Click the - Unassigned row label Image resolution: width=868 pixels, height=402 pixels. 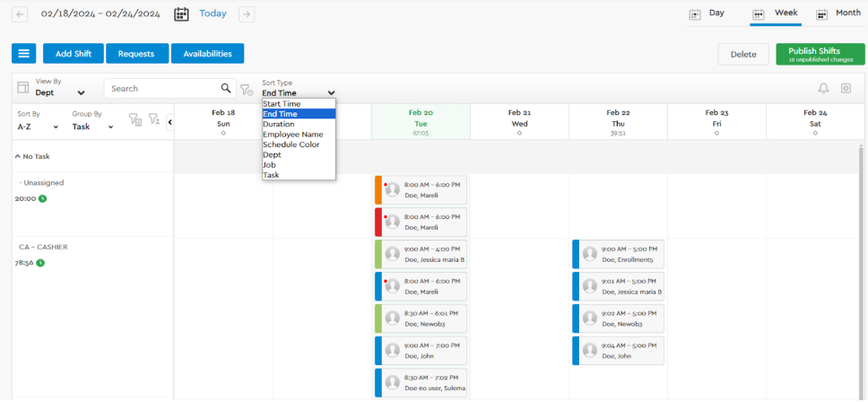tap(41, 182)
